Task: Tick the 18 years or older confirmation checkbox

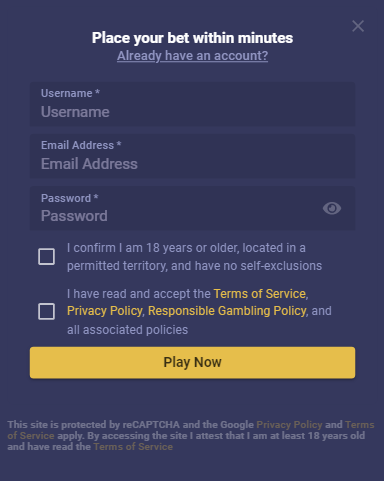Action: click(x=47, y=257)
